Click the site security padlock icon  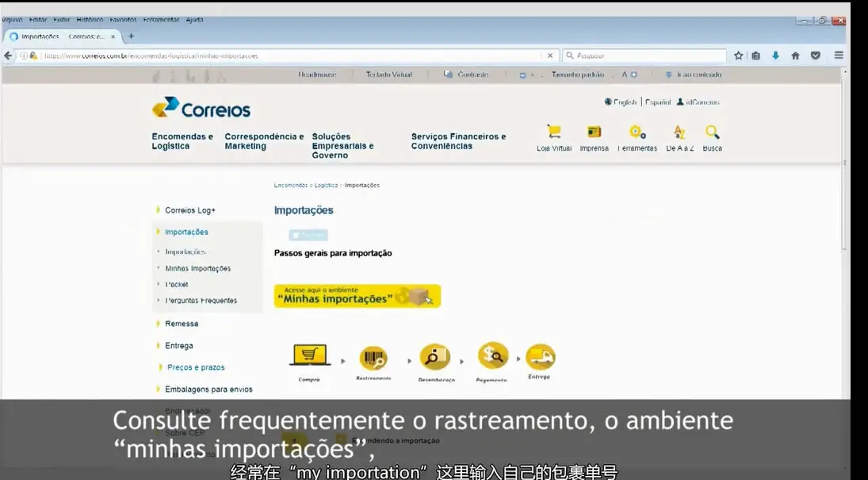click(33, 56)
